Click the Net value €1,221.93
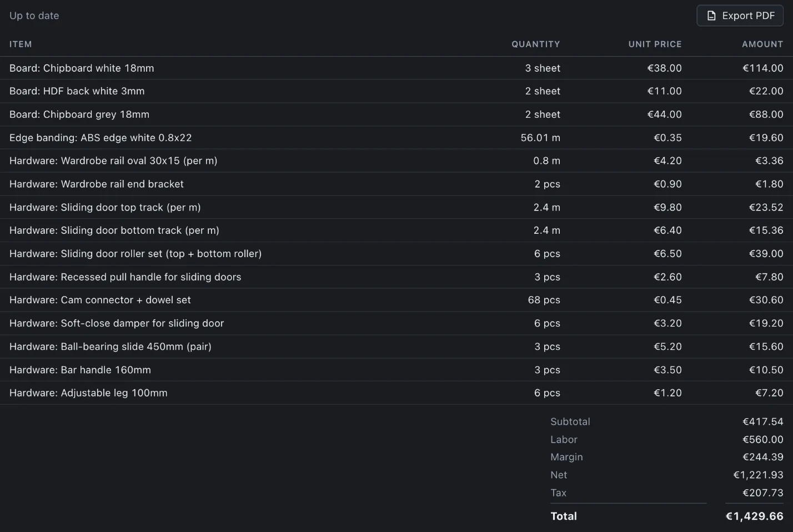The image size is (793, 532). tap(758, 475)
